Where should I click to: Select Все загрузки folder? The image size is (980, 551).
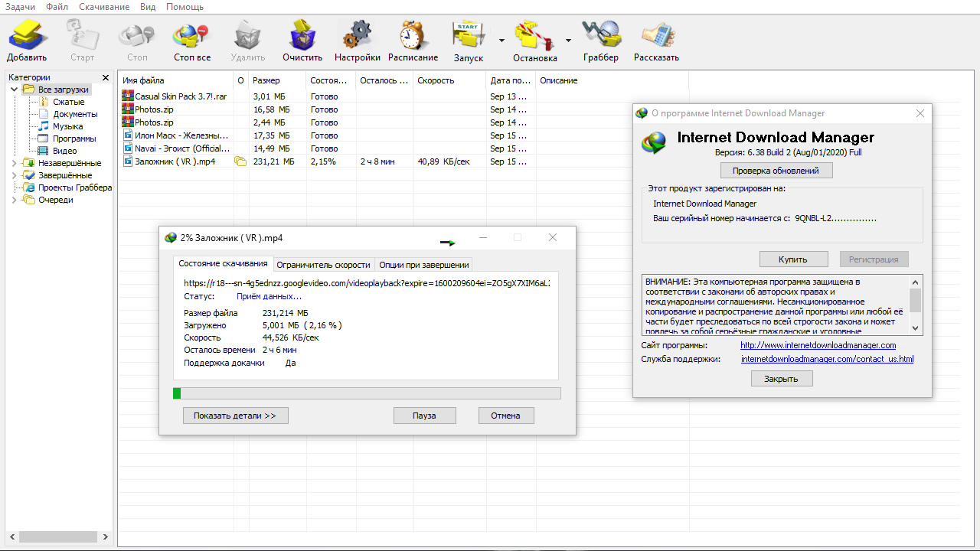[x=63, y=90]
